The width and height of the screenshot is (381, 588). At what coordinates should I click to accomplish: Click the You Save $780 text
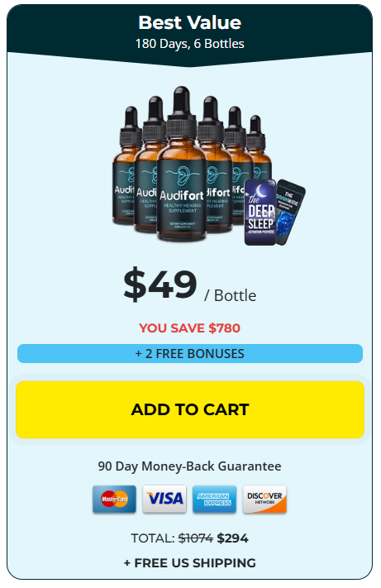pos(189,328)
